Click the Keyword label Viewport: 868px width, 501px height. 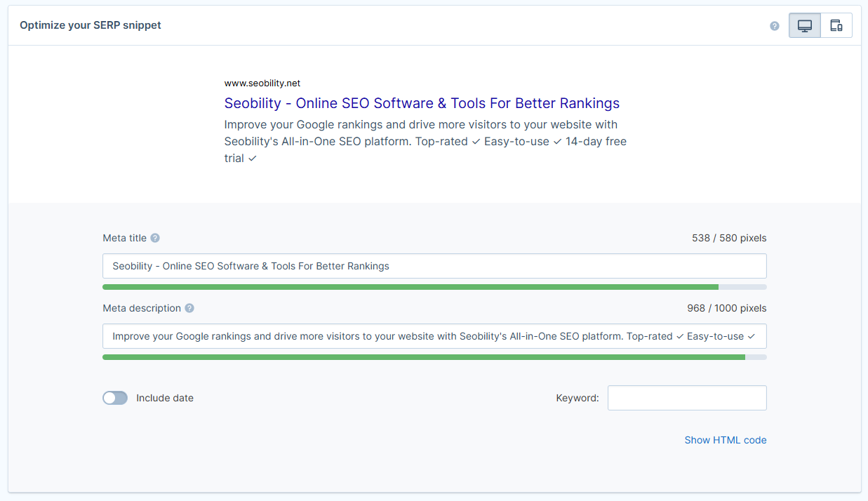click(577, 398)
